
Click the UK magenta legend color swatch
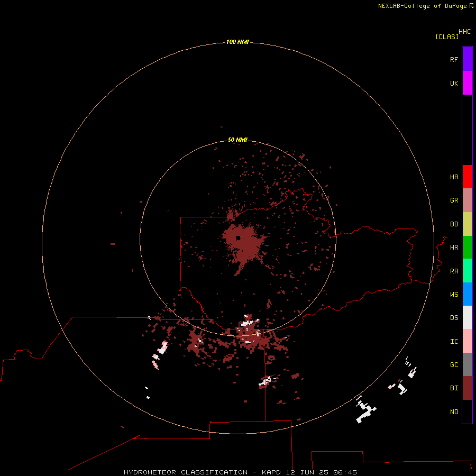[x=467, y=83]
